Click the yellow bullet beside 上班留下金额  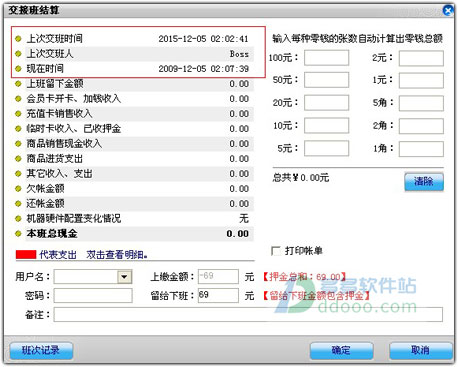(18, 84)
